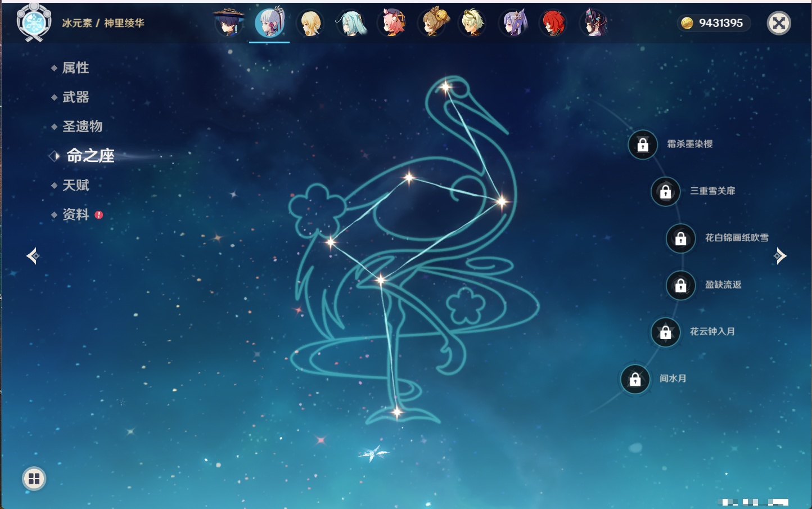Go to previous character with left arrow
Image resolution: width=812 pixels, height=509 pixels.
pyautogui.click(x=33, y=256)
